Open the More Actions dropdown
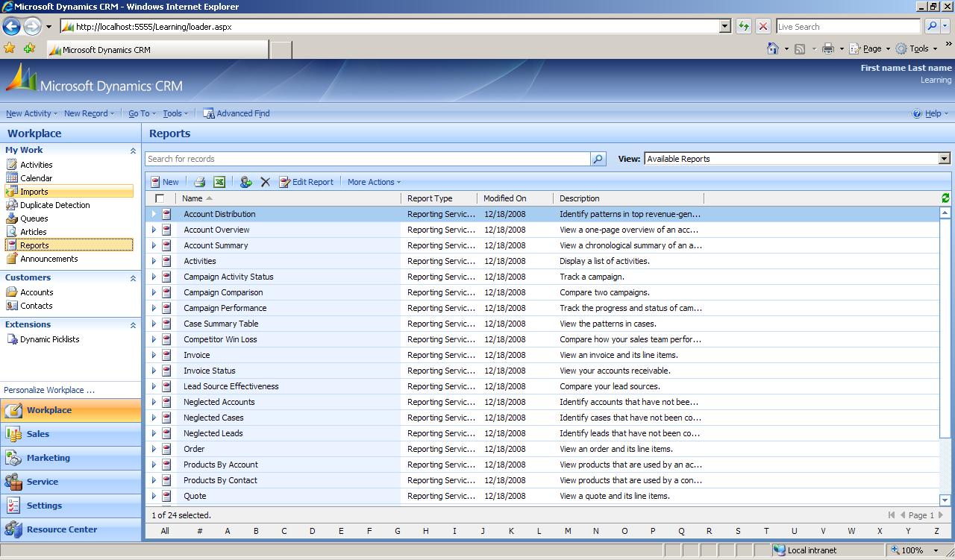 [x=374, y=182]
